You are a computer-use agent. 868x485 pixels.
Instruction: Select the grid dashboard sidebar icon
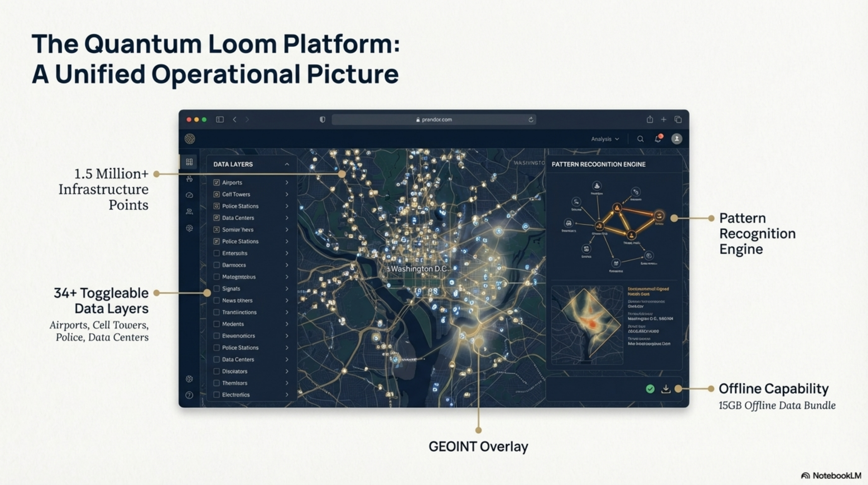189,162
